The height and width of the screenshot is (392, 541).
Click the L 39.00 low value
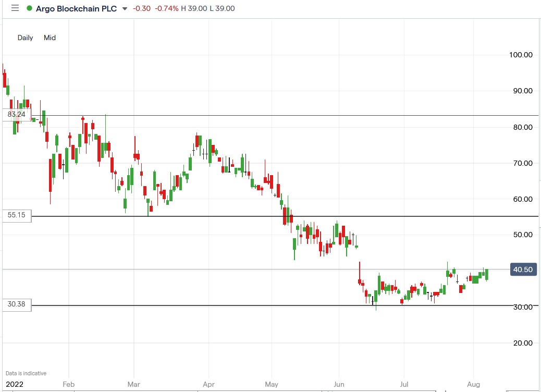point(223,8)
